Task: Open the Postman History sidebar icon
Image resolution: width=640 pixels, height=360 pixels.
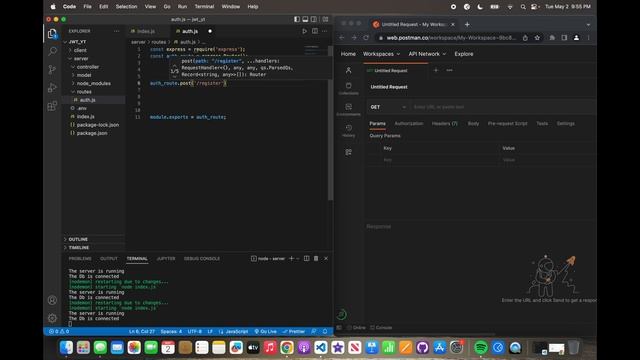Action: (349, 130)
